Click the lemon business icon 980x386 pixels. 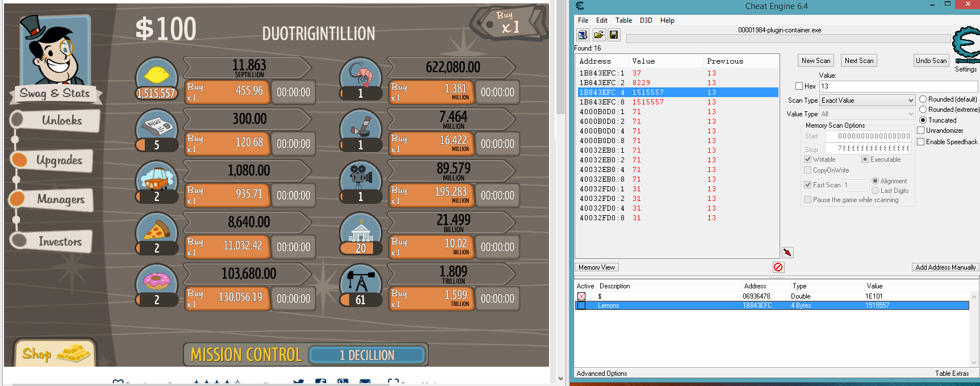pos(157,76)
